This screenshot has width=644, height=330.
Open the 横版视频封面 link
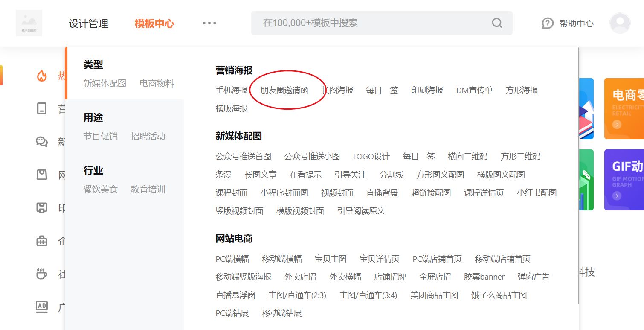tap(300, 211)
